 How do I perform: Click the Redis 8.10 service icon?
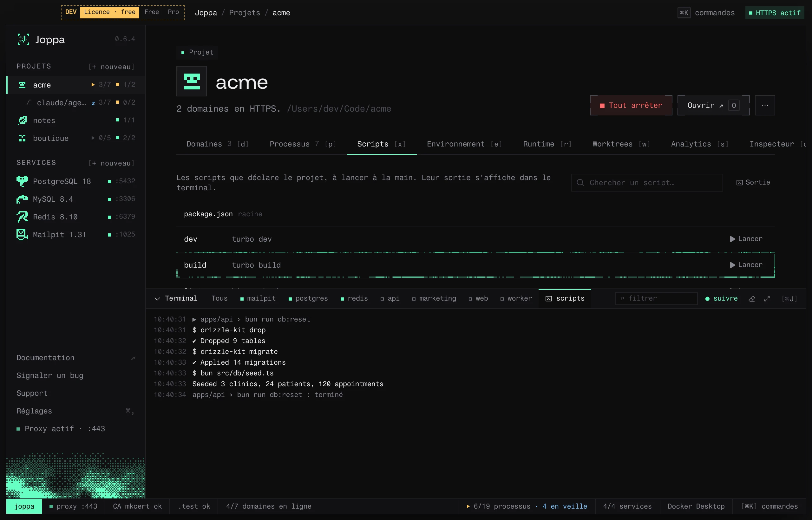(22, 217)
